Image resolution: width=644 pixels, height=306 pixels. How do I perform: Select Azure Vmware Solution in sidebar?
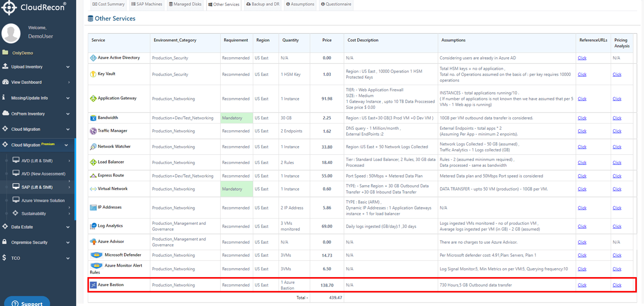point(43,201)
